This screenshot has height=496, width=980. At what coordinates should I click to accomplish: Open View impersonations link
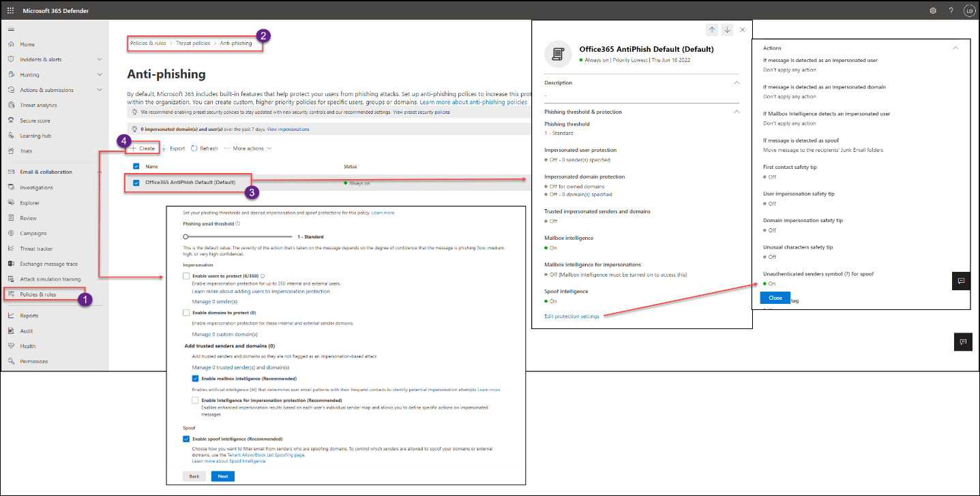point(288,129)
